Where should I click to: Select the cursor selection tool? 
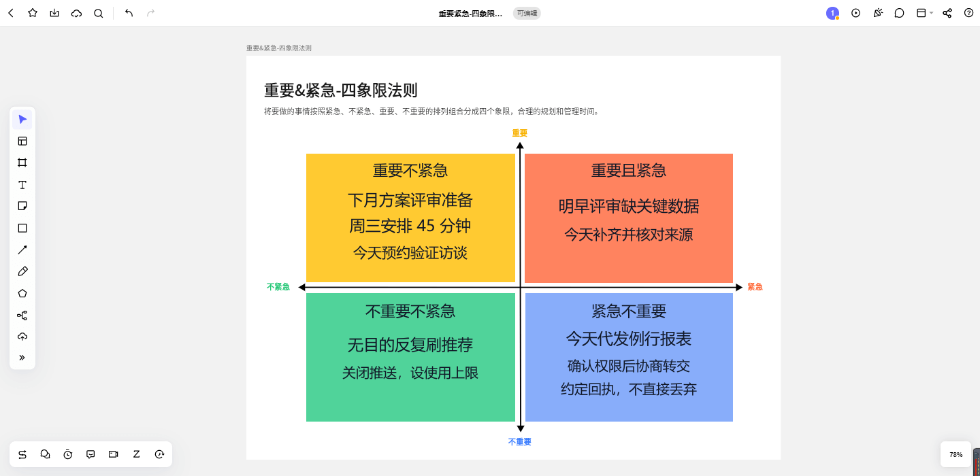[22, 120]
